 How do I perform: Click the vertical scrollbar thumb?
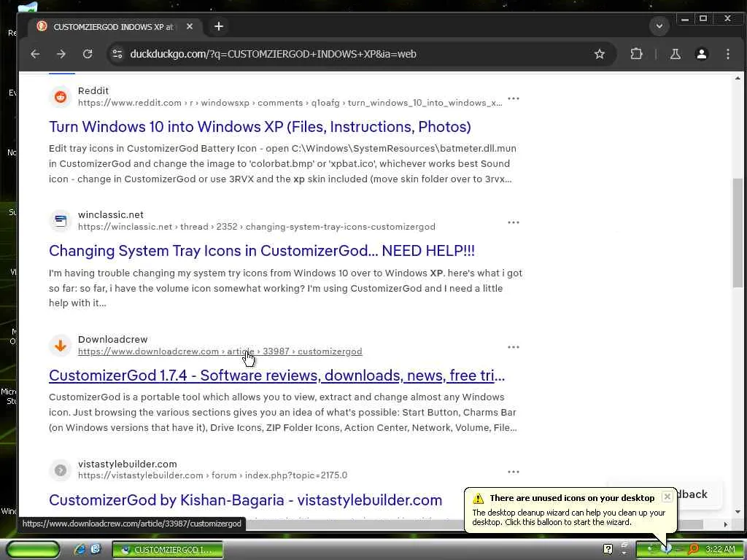click(738, 233)
